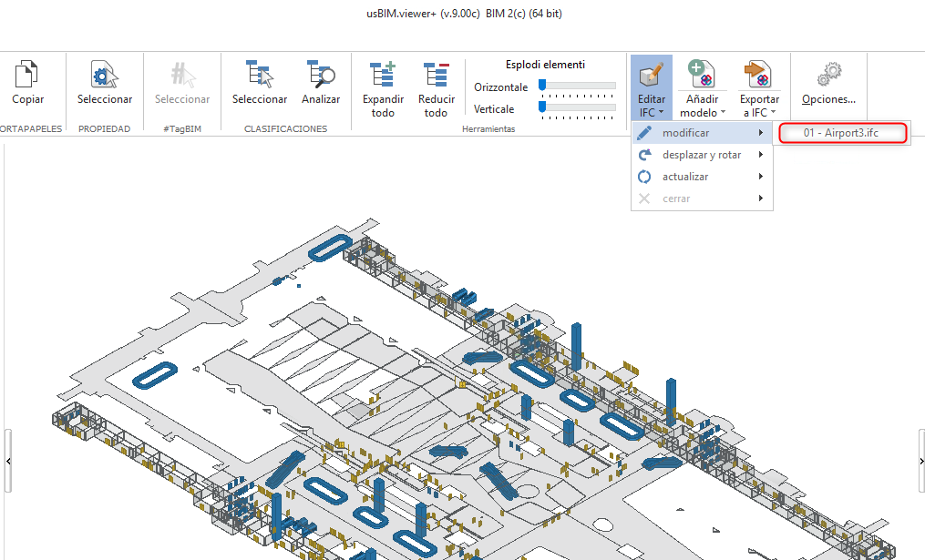Screen dimensions: 925x560
Task: Choose actualizar menu entry
Action: click(702, 177)
